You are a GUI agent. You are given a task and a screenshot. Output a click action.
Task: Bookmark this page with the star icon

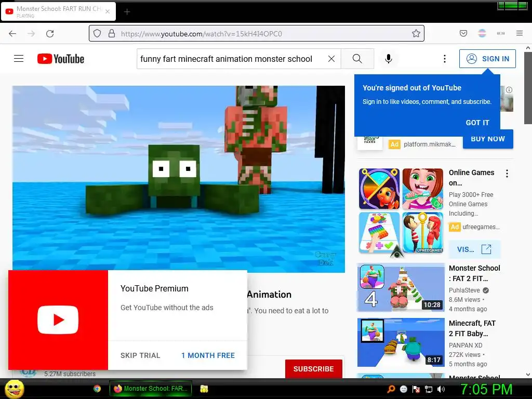click(416, 33)
